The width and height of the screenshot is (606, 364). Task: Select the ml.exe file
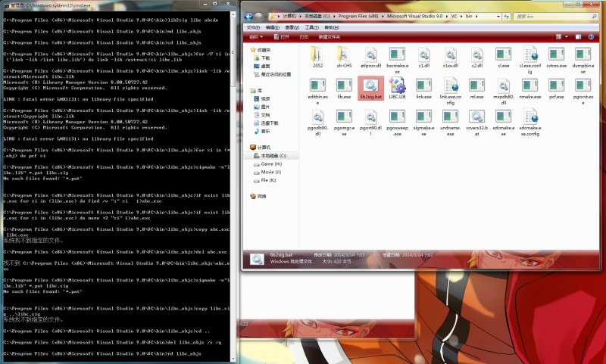tap(477, 89)
